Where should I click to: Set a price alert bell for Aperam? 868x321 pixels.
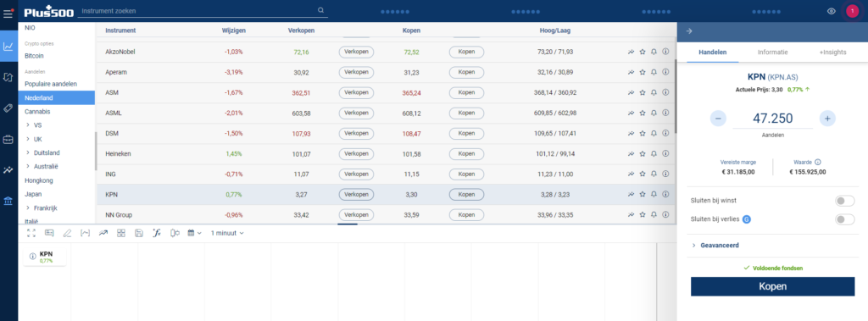654,72
